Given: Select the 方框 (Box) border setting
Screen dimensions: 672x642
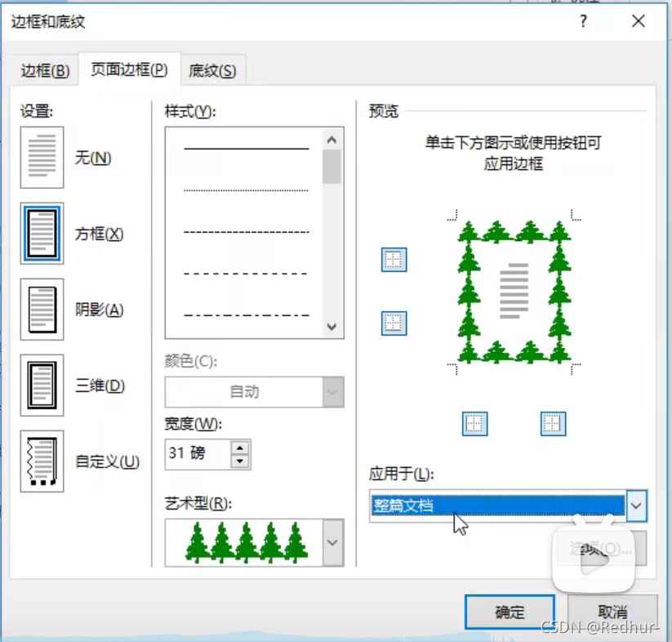Looking at the screenshot, I should [x=41, y=234].
